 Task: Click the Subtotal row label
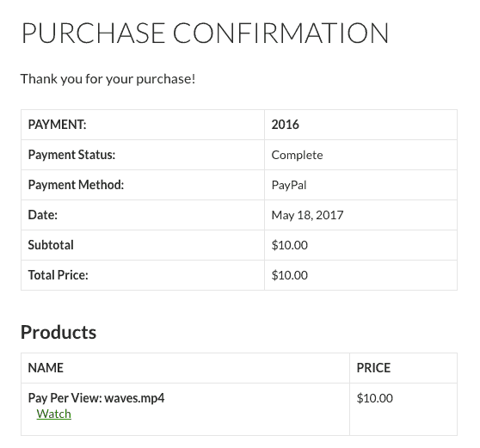(51, 245)
